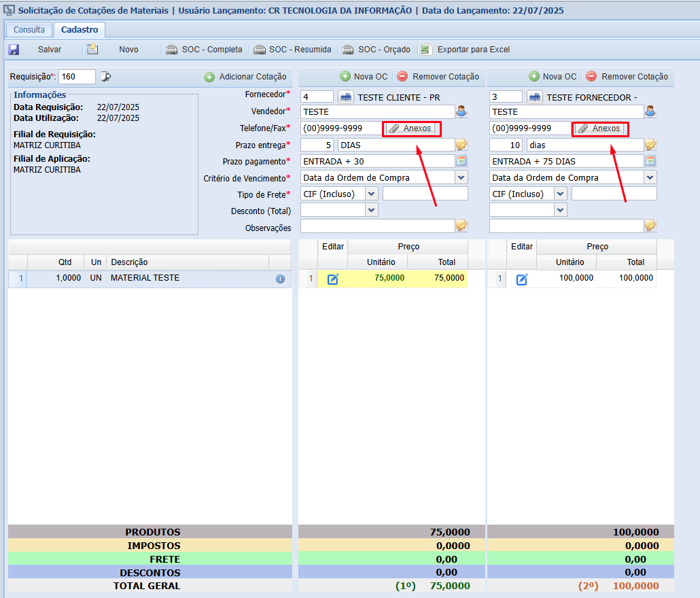Click Anexos button for TESTE FORNECEDOR quotation
The width and height of the screenshot is (700, 598).
coord(601,128)
